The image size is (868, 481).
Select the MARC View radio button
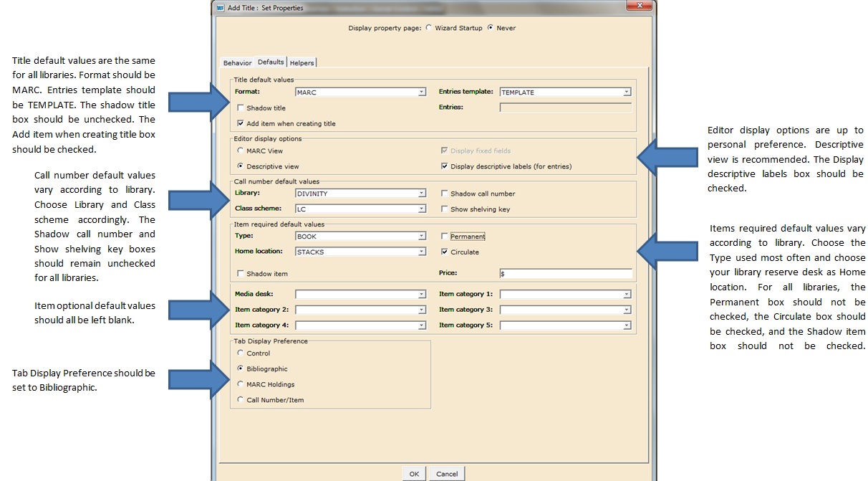tap(240, 151)
